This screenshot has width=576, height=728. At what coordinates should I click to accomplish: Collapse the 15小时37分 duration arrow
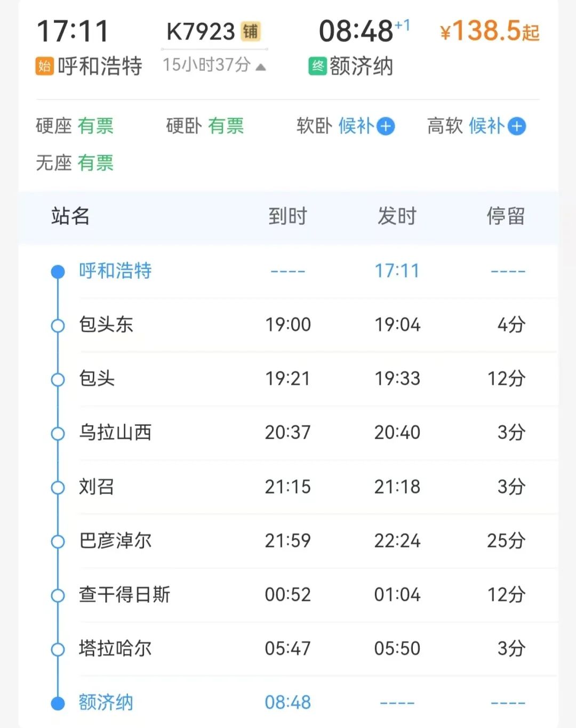(261, 67)
